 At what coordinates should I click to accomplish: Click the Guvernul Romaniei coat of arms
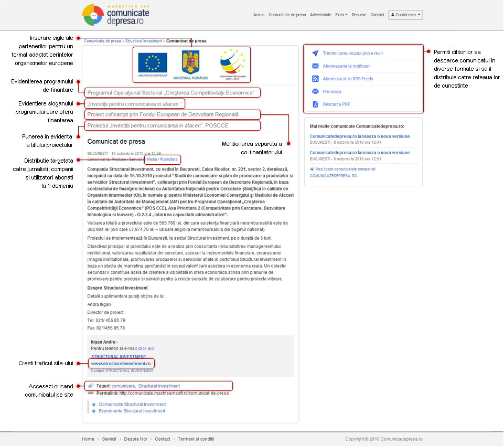coord(190,63)
